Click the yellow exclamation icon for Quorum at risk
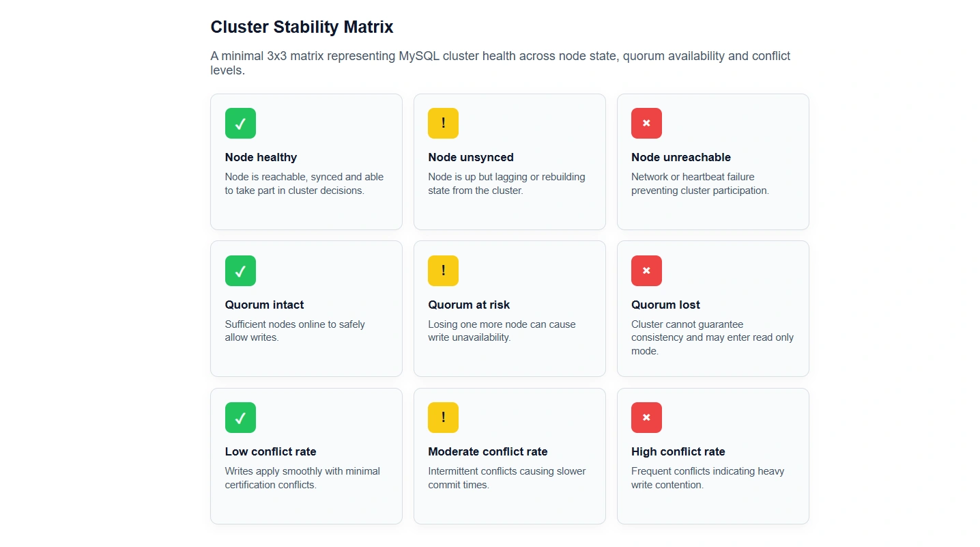This screenshot has height=547, width=980. [443, 271]
